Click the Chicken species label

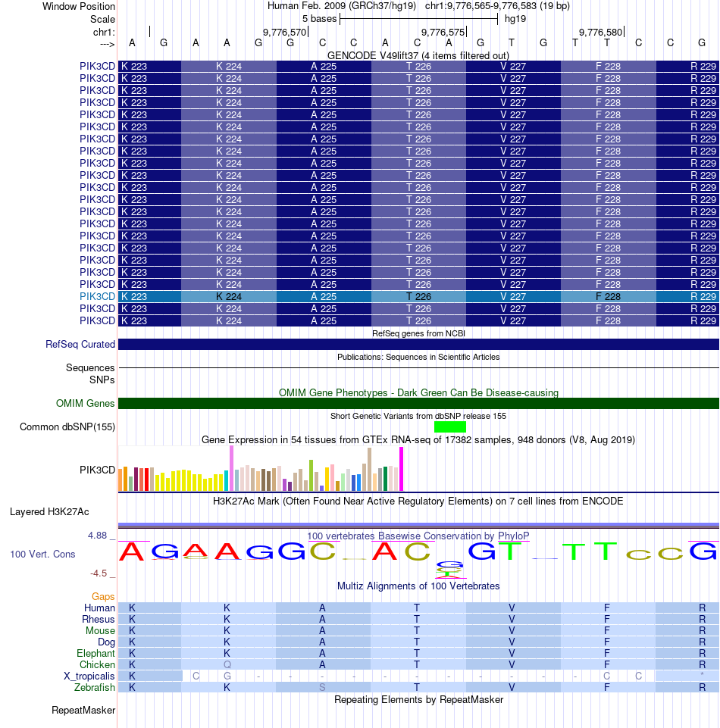point(97,665)
